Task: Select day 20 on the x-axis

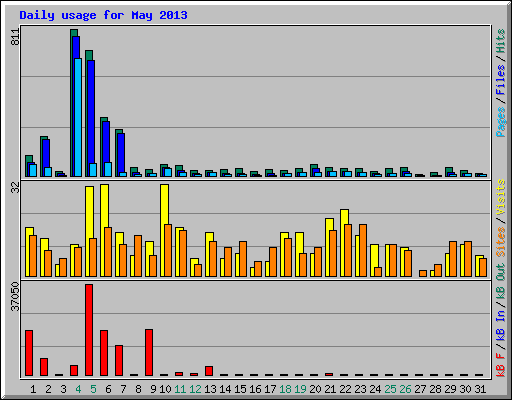Action: coord(315,389)
